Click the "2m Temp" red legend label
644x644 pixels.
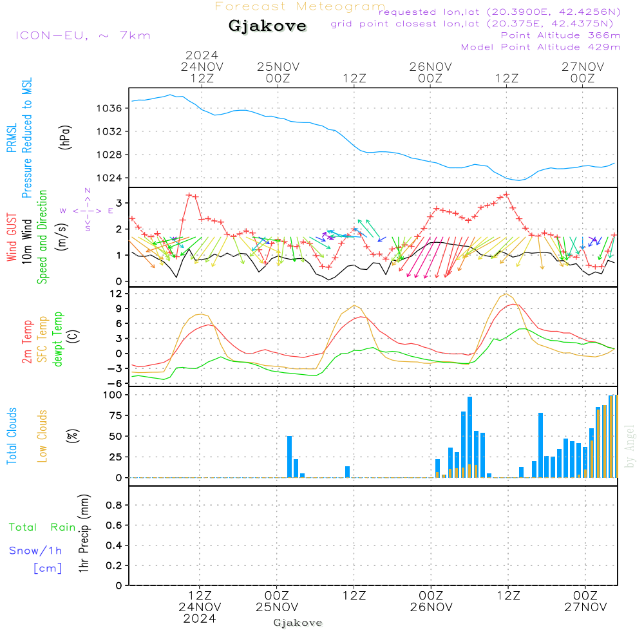point(26,342)
